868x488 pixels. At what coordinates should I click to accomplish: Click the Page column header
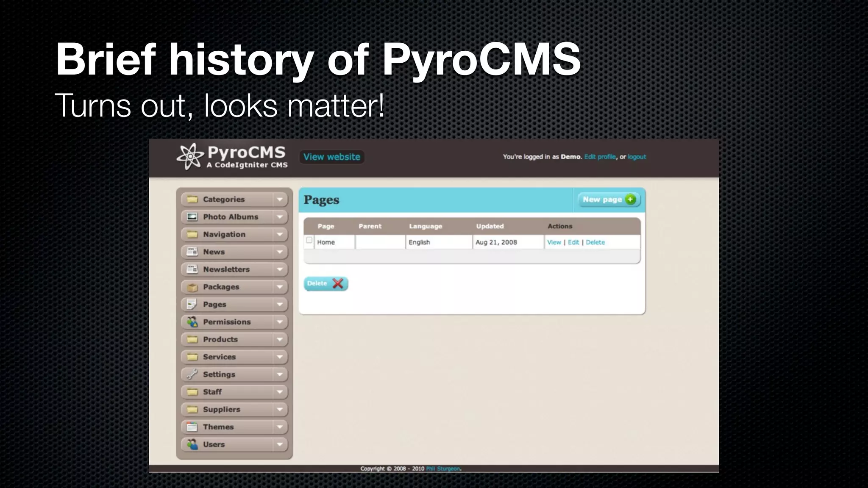326,226
